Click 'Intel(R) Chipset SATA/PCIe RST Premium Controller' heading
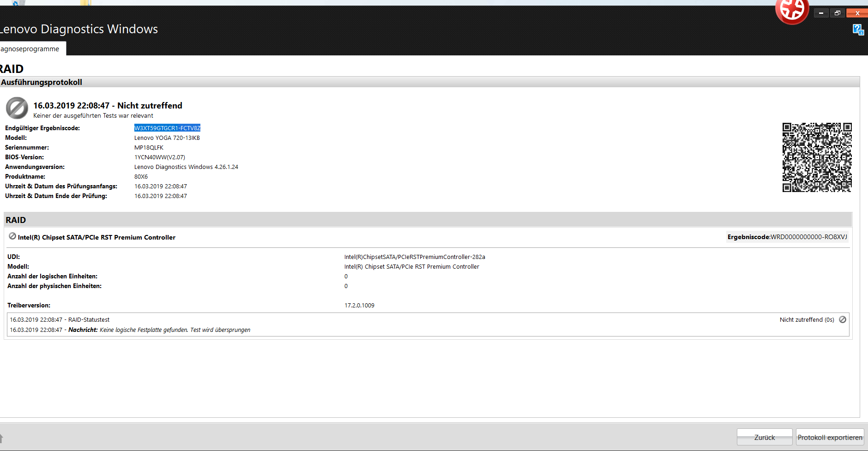Screen dimensions: 868x451 coord(96,237)
